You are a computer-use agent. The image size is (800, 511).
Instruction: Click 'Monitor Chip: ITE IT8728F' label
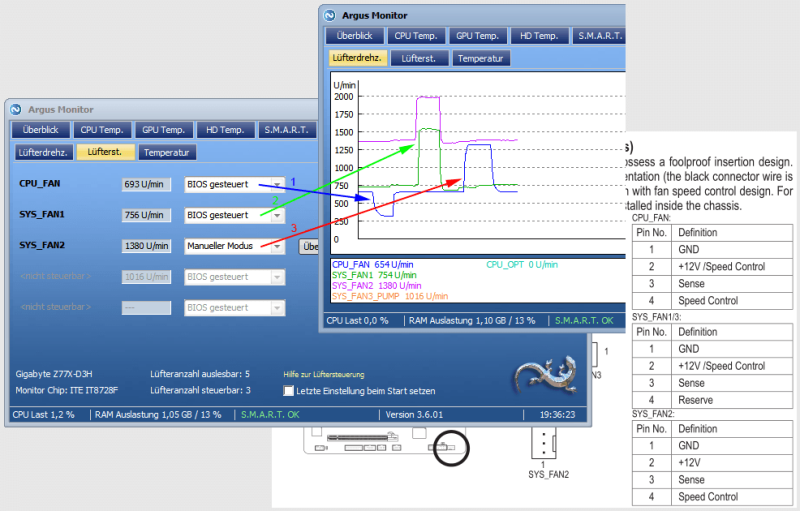tap(67, 390)
